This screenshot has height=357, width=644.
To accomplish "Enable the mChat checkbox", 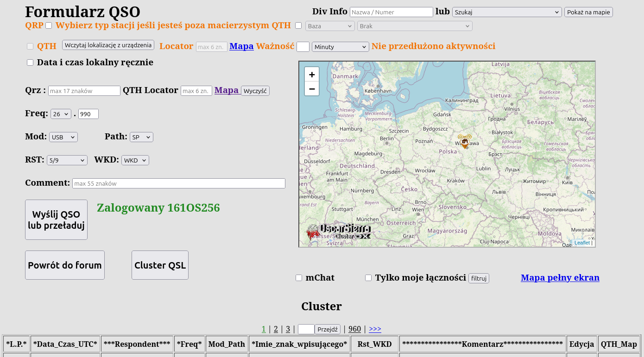I will click(299, 278).
